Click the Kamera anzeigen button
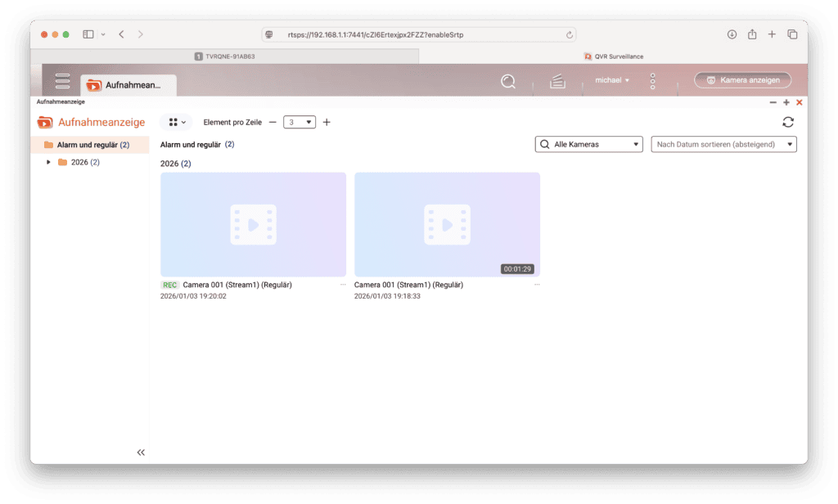This screenshot has height=504, width=838. [742, 80]
